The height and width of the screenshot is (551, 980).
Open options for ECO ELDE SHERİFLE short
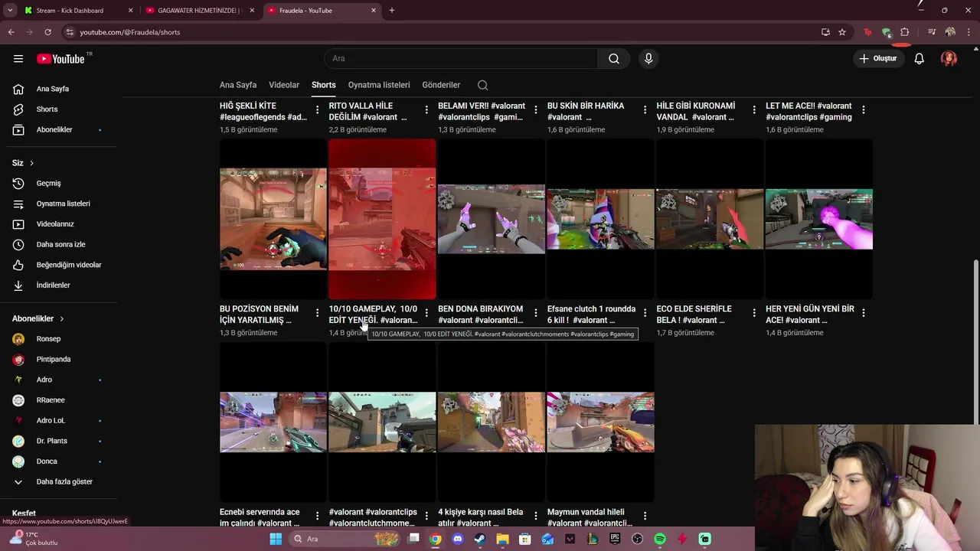pos(754,313)
